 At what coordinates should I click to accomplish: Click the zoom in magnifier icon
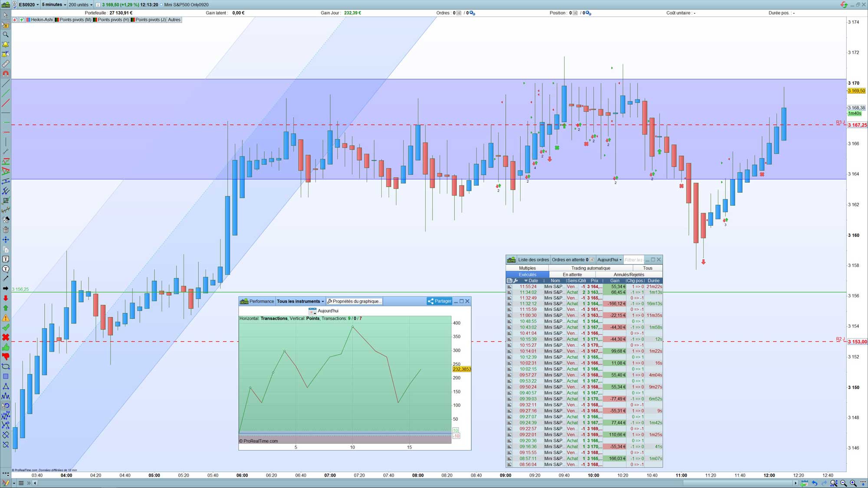click(x=853, y=483)
